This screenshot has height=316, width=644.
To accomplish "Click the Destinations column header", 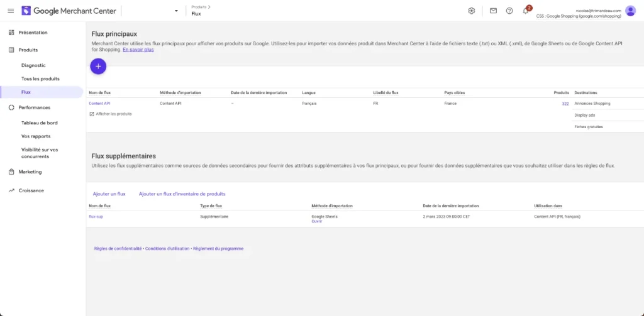I will click(x=586, y=93).
